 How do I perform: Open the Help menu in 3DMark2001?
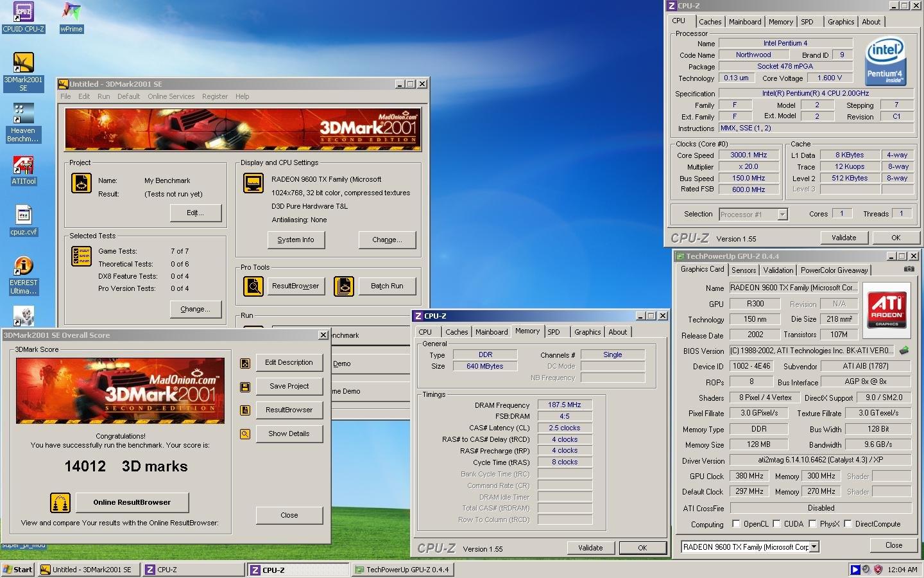[242, 96]
